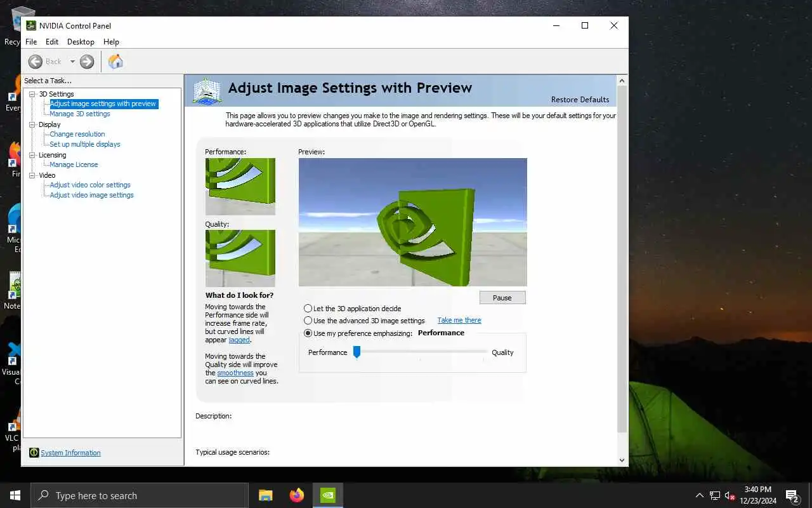This screenshot has height=508, width=812.
Task: Click the 'Take me there' link
Action: point(459,320)
